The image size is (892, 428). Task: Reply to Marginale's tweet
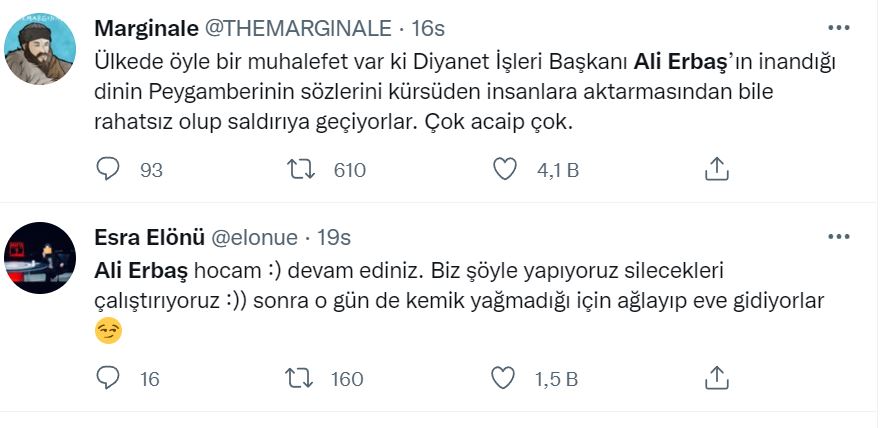[108, 170]
